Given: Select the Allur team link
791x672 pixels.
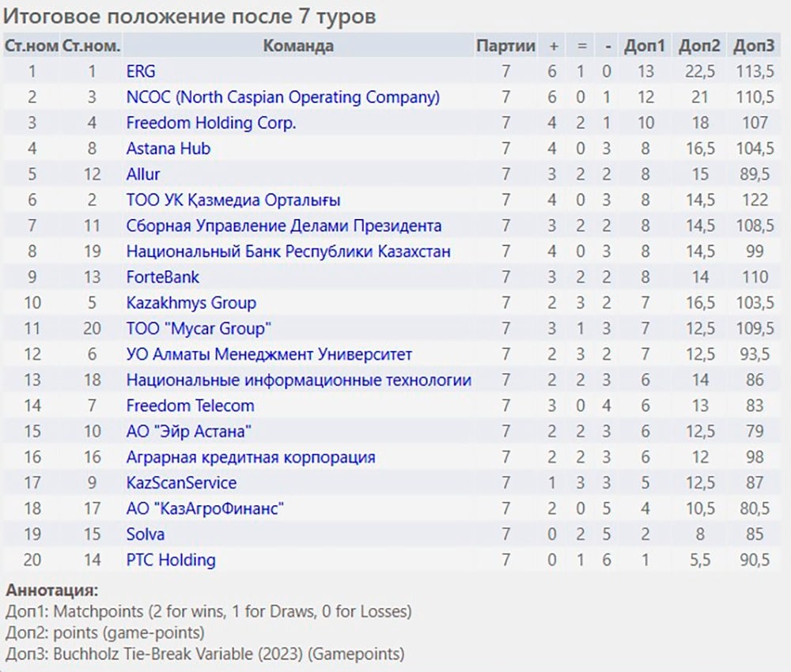Looking at the screenshot, I should coord(142,175).
